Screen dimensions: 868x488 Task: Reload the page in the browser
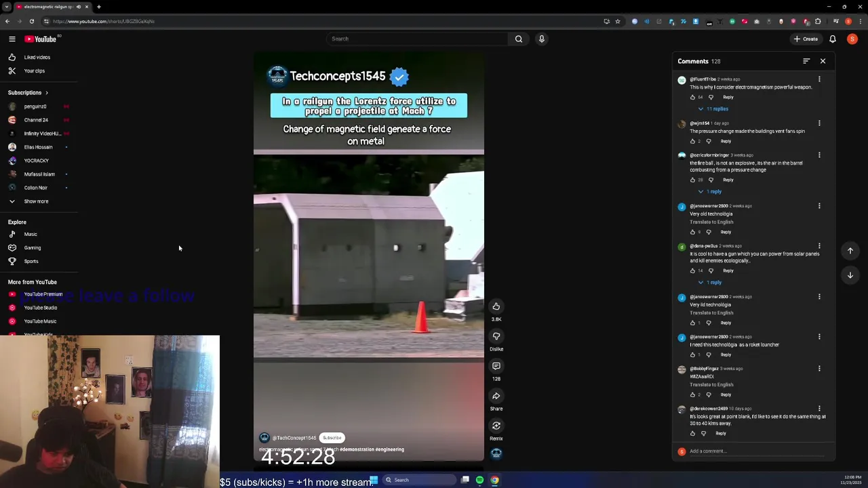(32, 21)
